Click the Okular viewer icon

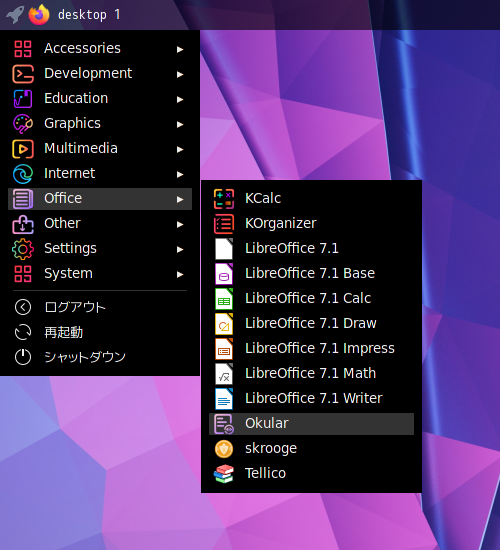click(224, 424)
